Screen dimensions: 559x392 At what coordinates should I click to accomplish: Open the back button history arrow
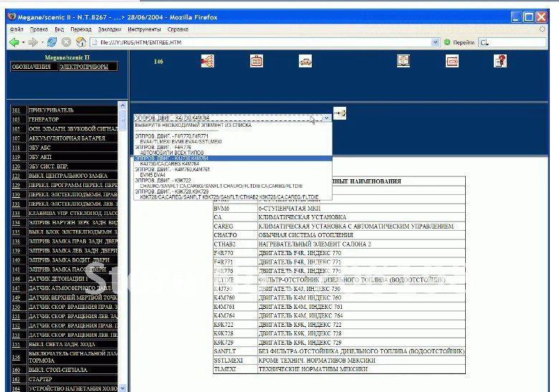(x=23, y=42)
